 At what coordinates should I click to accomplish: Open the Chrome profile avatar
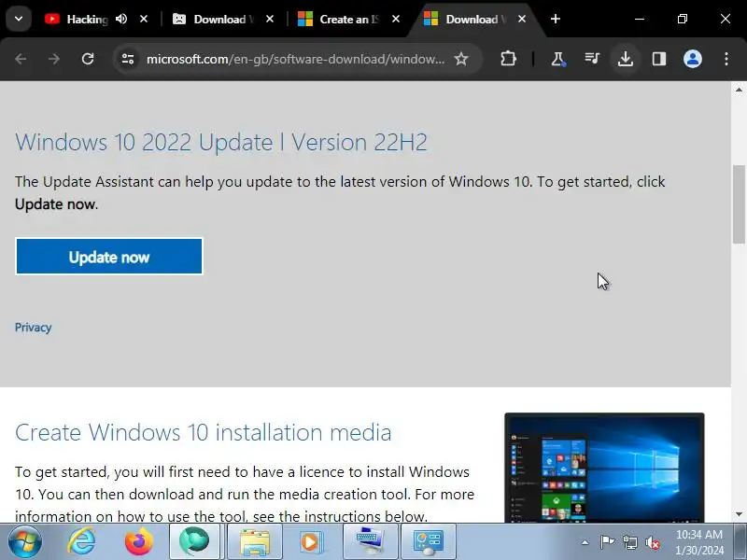pos(693,59)
